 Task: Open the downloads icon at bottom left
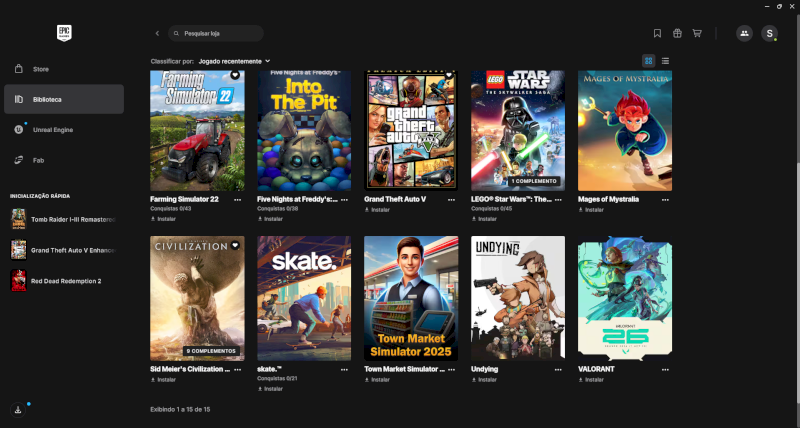(18, 410)
